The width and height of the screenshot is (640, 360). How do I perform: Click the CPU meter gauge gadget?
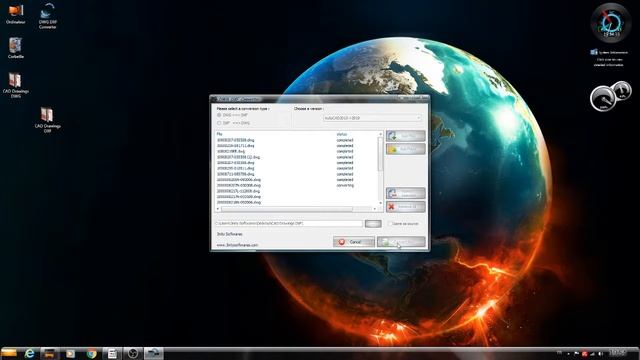pos(610,96)
